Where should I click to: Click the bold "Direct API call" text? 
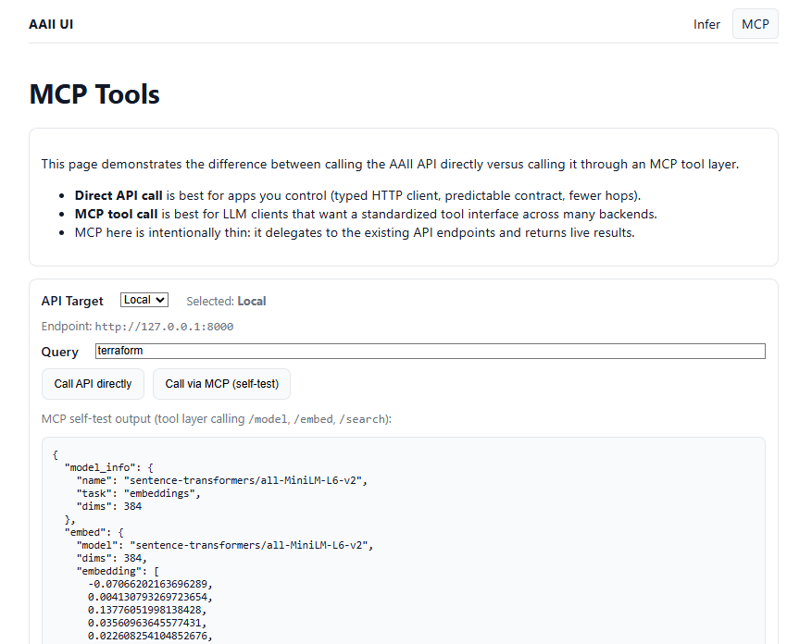point(119,195)
